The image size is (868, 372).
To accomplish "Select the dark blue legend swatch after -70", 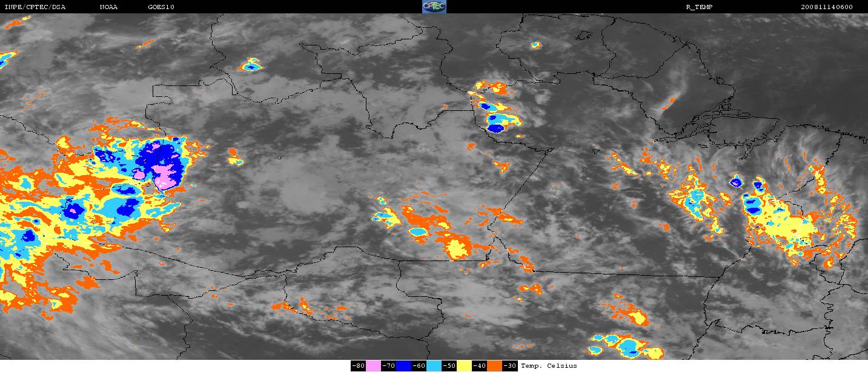I will pos(403,366).
